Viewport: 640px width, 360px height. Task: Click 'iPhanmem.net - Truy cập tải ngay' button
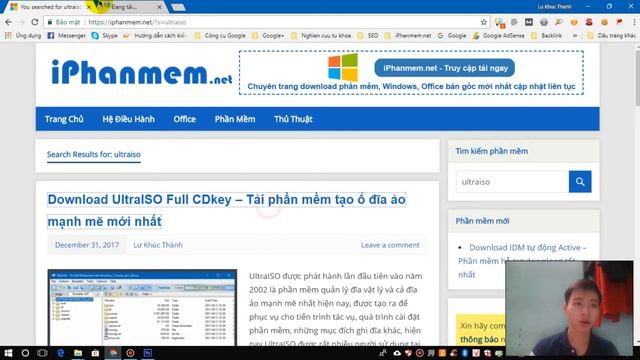pyautogui.click(x=444, y=68)
